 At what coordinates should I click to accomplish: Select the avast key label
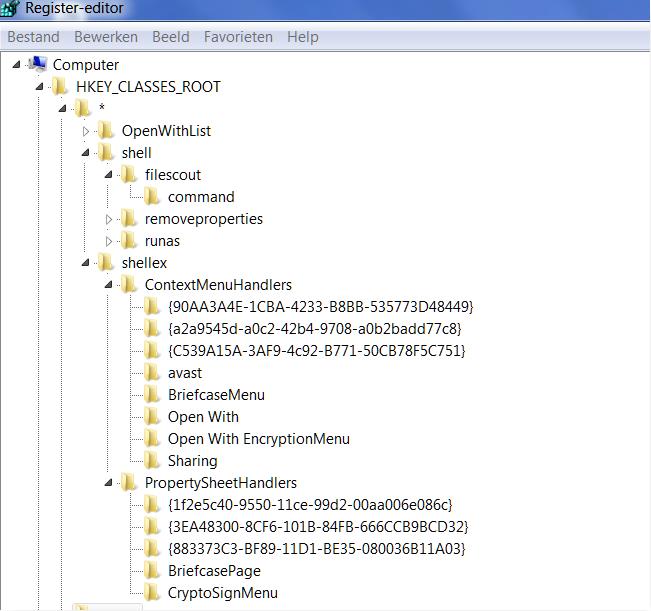185,373
